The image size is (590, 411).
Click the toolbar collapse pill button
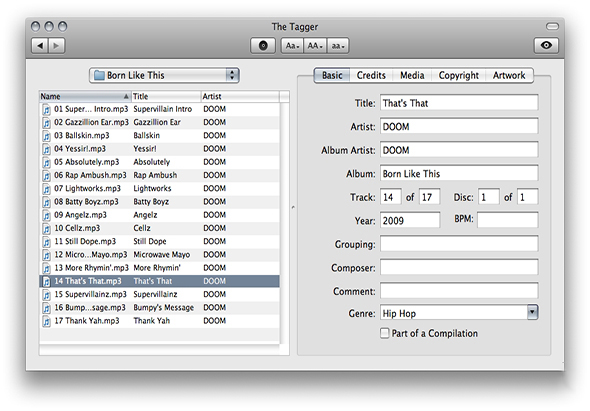552,26
